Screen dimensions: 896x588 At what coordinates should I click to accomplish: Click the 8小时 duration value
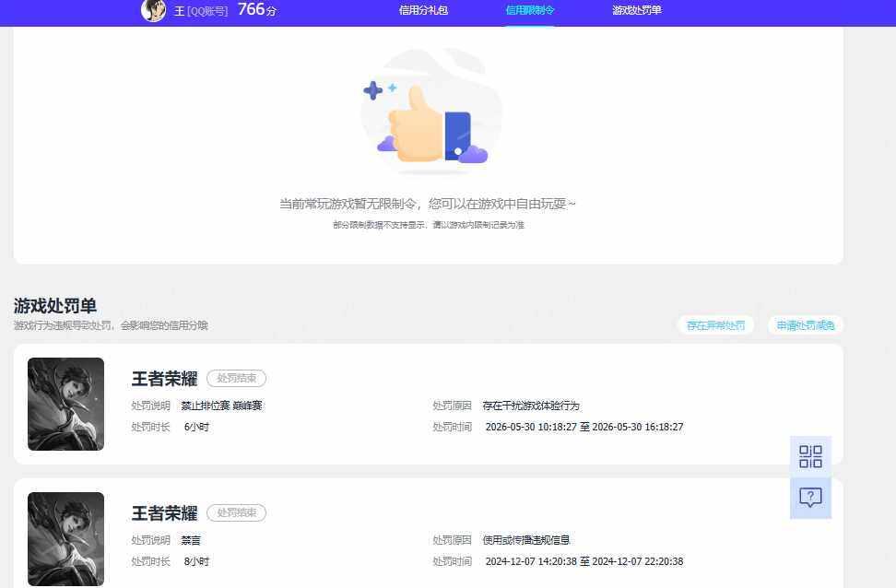(196, 561)
